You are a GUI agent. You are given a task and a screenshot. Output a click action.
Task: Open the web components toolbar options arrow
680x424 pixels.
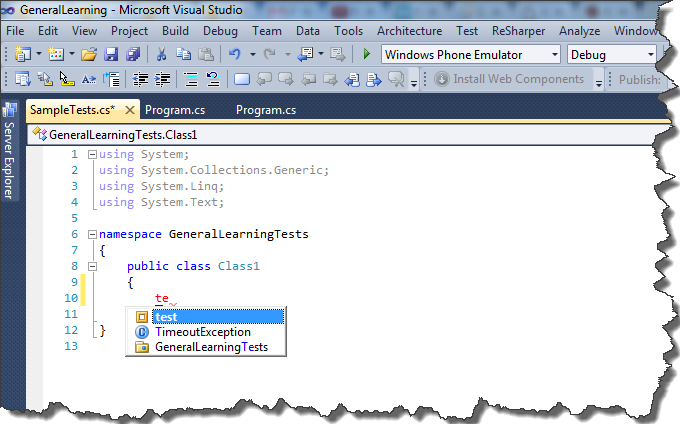click(598, 82)
